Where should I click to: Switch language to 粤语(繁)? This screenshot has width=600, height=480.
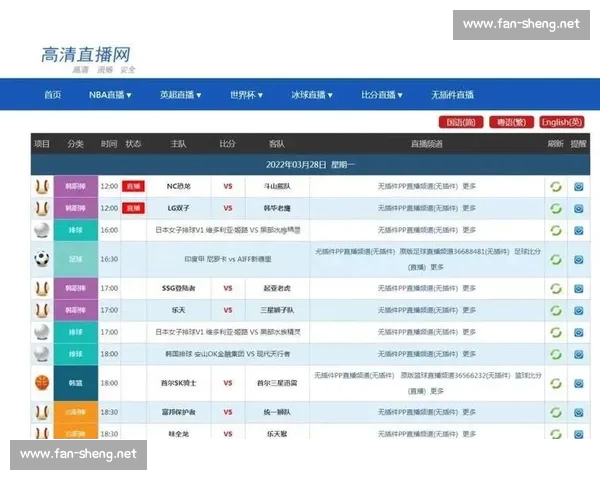pyautogui.click(x=512, y=122)
